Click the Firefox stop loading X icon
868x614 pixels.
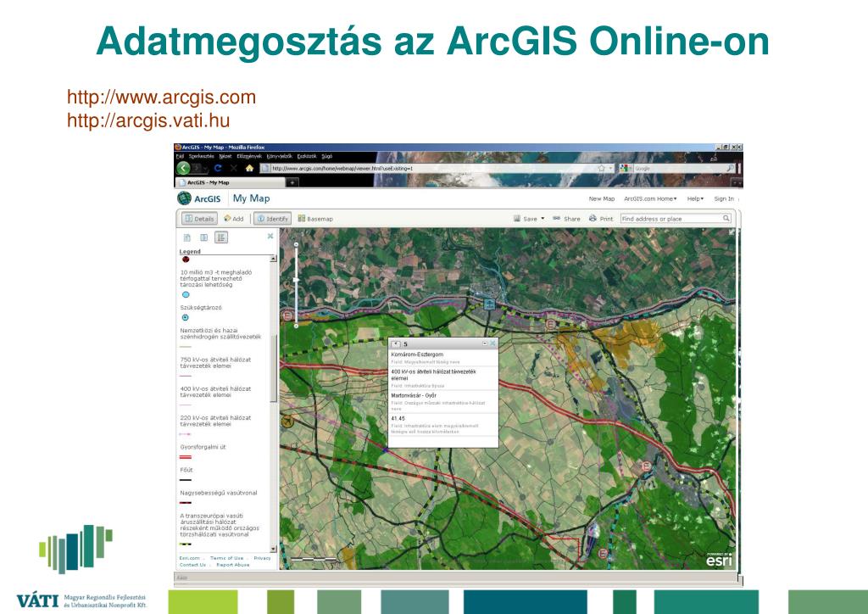coord(234,168)
